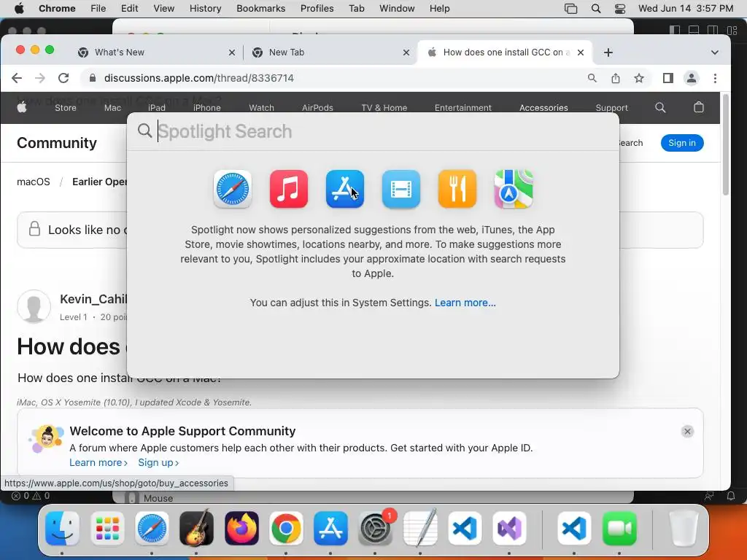Open Finder from the Dock
Image resolution: width=747 pixels, height=560 pixels.
(63, 529)
